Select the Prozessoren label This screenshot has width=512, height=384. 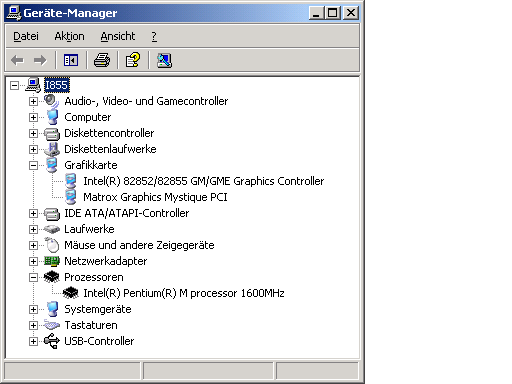pyautogui.click(x=94, y=277)
